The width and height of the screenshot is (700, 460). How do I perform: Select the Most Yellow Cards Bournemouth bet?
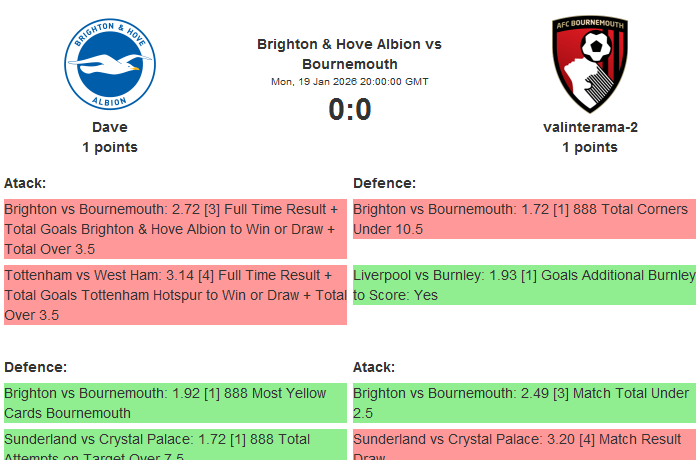tap(175, 403)
